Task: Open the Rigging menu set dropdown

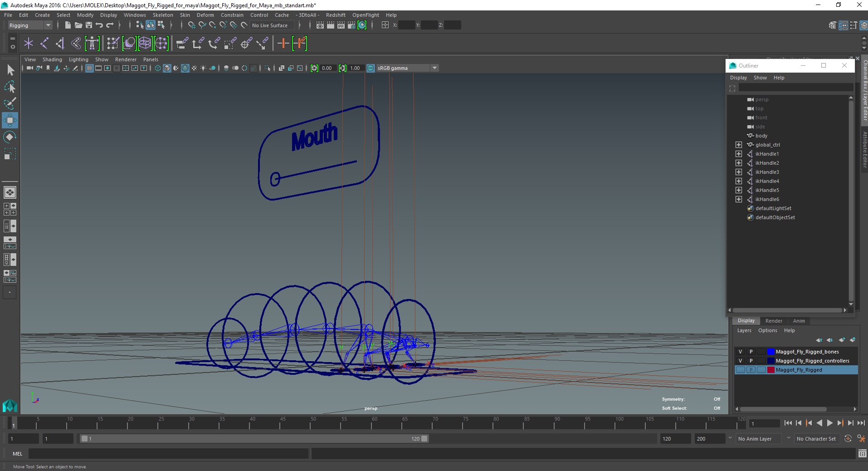Action: click(30, 25)
